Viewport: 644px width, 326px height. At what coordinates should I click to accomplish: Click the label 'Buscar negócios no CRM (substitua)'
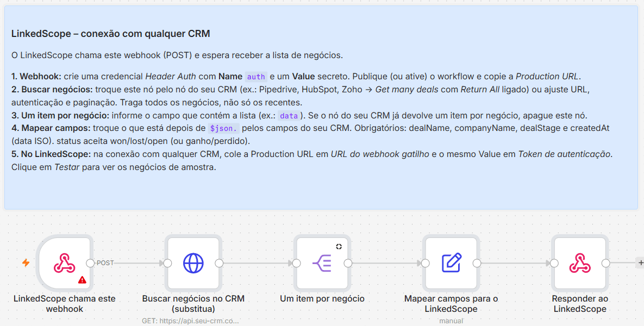point(193,304)
